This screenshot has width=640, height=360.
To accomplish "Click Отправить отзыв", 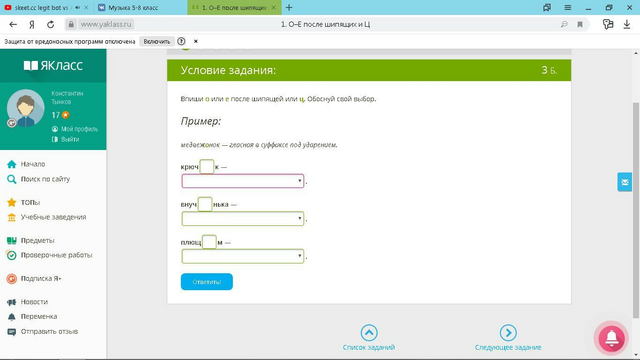I will click(x=49, y=331).
